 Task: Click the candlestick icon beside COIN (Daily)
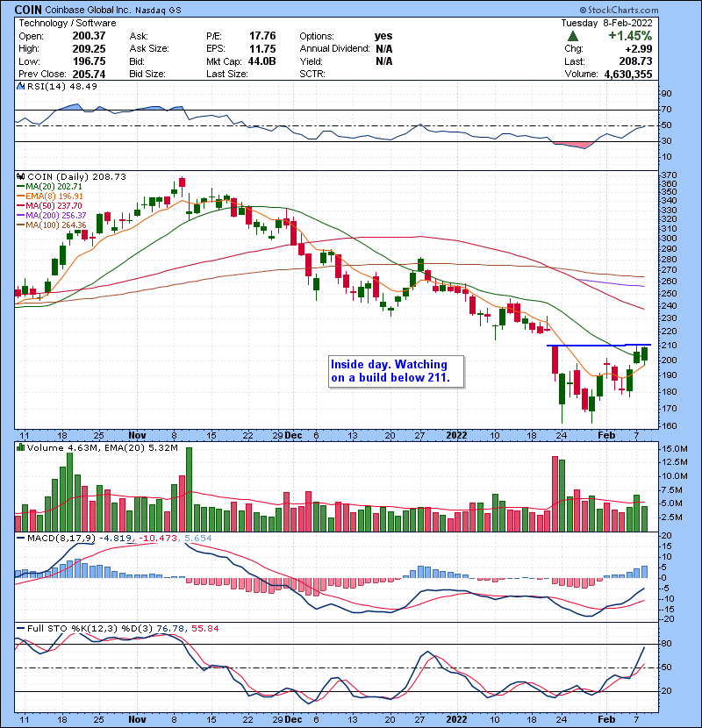point(20,176)
